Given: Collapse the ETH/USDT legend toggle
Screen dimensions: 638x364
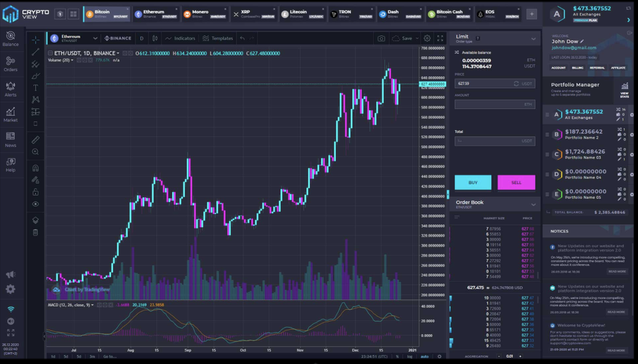Looking at the screenshot, I should click(x=50, y=54).
